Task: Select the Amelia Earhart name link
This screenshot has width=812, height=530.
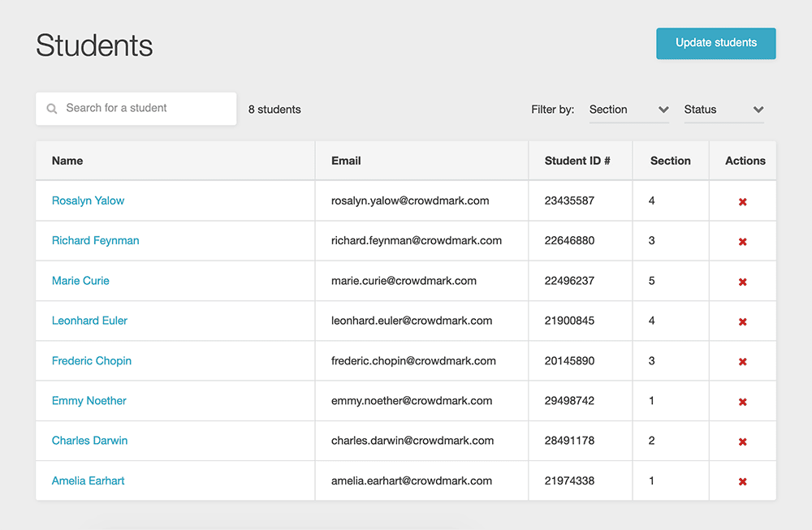Action: (88, 480)
